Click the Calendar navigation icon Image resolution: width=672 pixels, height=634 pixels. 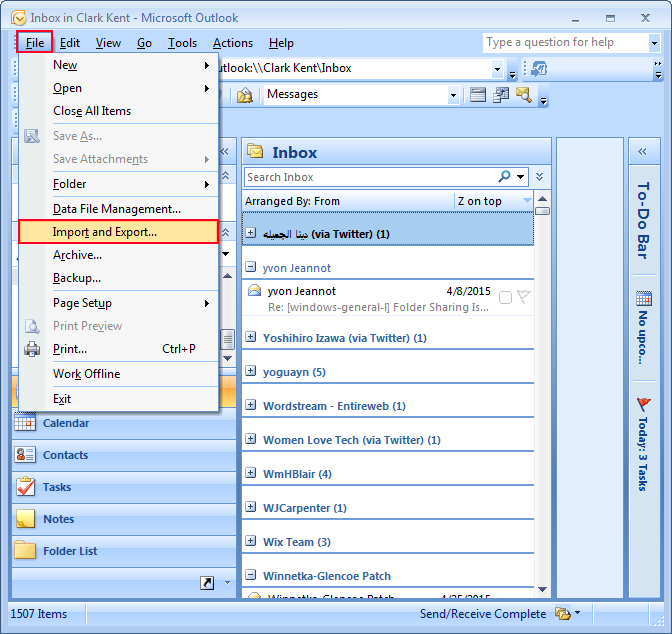tap(25, 422)
